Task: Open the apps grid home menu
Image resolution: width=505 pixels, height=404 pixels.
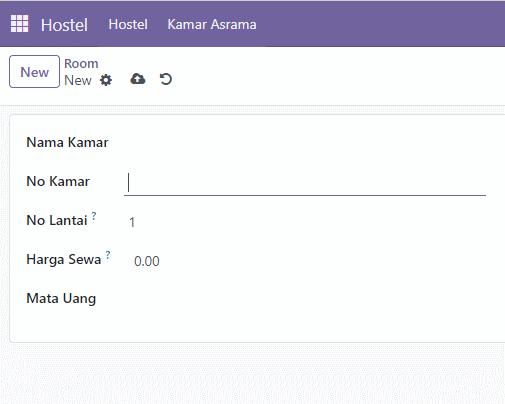Action: [19, 24]
